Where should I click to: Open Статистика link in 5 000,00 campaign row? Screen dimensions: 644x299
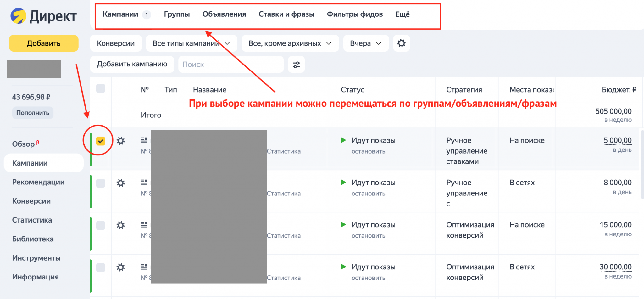click(x=284, y=151)
